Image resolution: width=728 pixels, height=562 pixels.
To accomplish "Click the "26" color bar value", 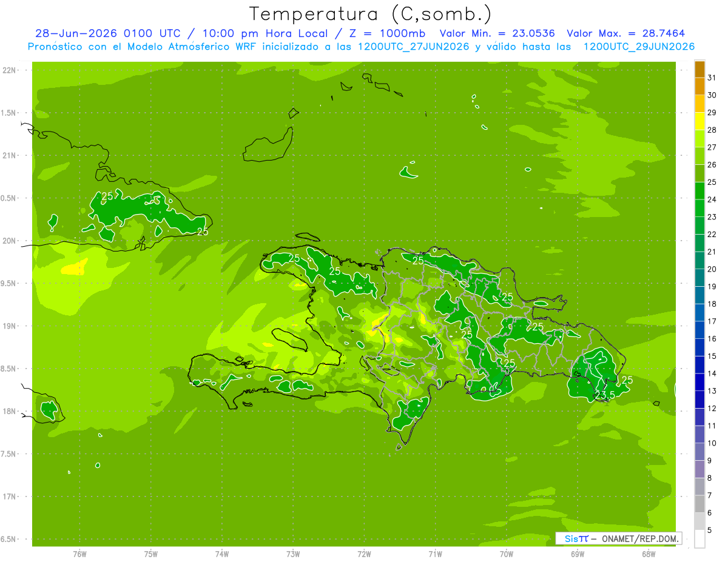I will [712, 164].
